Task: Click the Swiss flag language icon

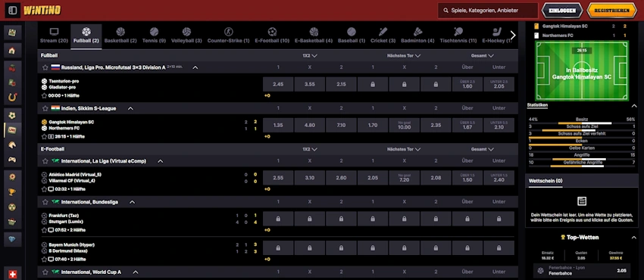Action: (12, 274)
